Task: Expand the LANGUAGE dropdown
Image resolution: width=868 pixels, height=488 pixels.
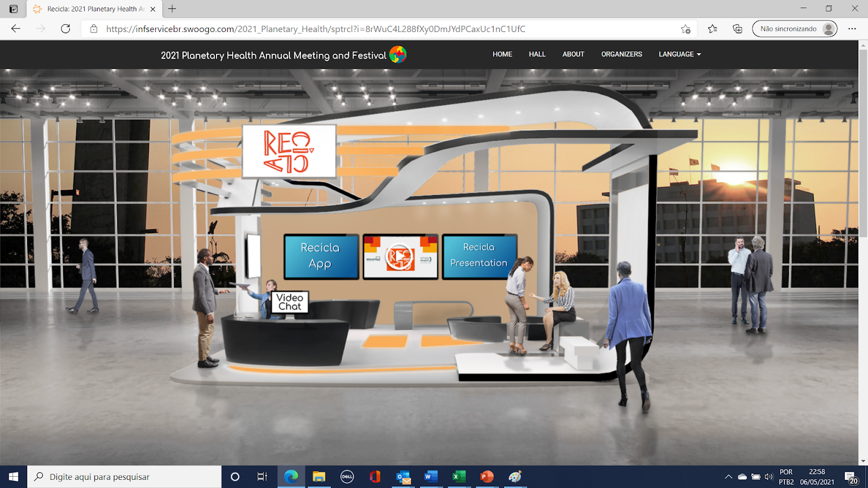Action: pos(680,54)
